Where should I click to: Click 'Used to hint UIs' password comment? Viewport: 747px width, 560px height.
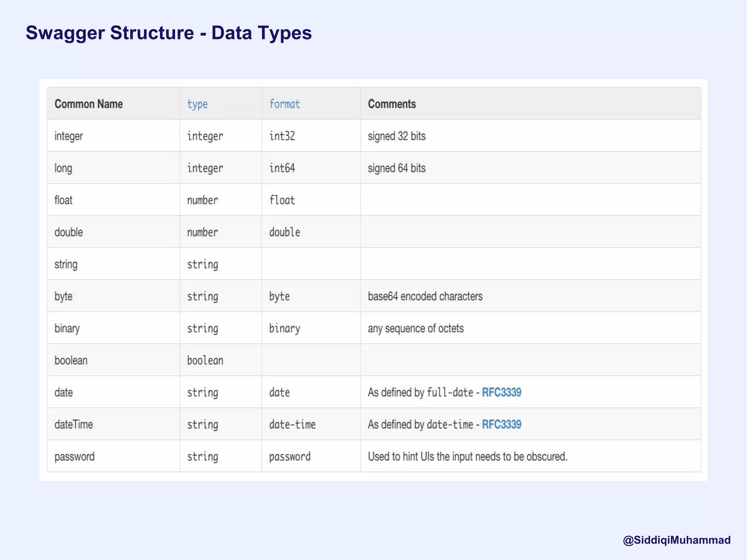[467, 456]
